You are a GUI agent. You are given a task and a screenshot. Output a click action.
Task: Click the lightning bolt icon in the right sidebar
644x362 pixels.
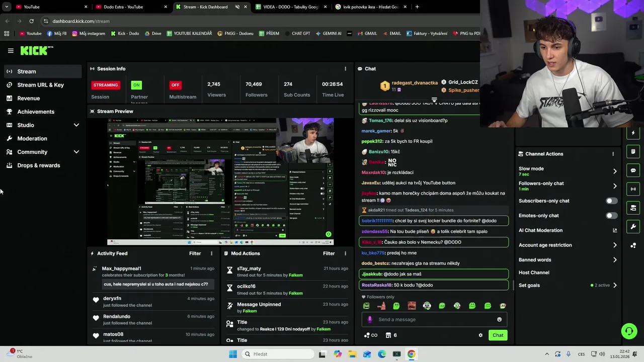(633, 133)
